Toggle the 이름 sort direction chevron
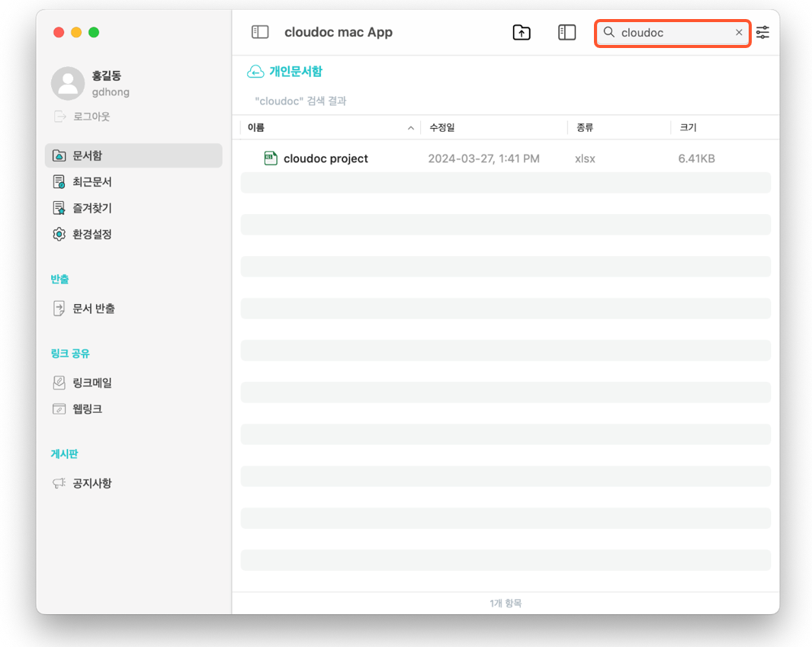Viewport: 812px width, 647px height. point(411,128)
